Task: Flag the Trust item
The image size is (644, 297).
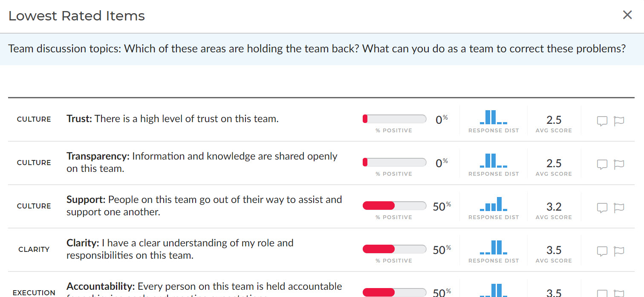Action: tap(619, 121)
